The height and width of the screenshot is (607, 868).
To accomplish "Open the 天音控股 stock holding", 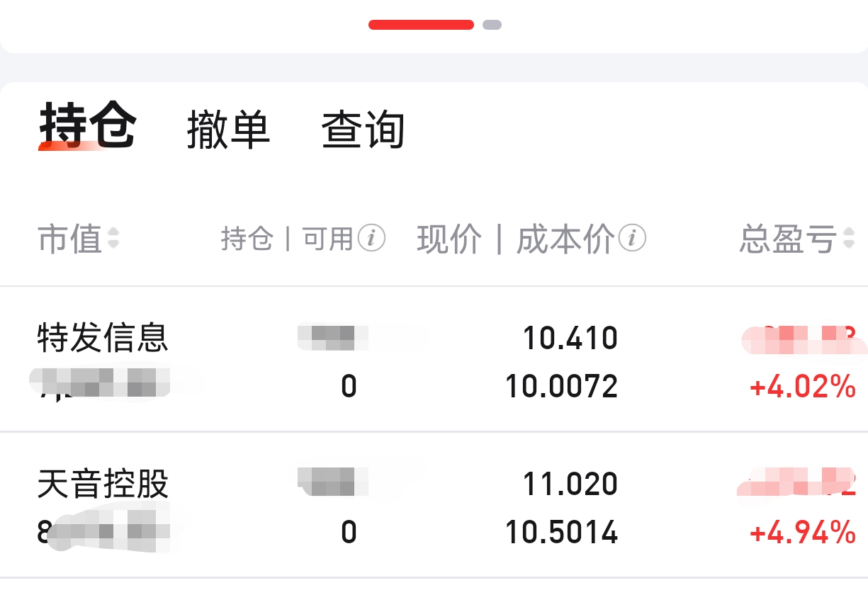I will (x=103, y=484).
